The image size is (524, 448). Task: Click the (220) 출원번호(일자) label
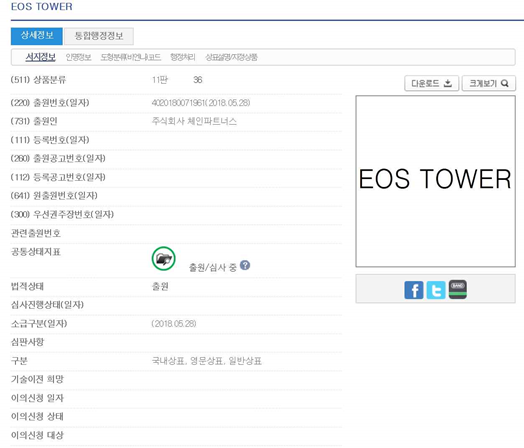coord(50,103)
